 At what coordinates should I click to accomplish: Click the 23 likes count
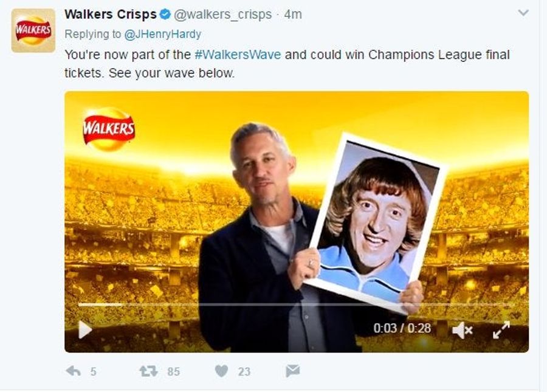tap(244, 372)
